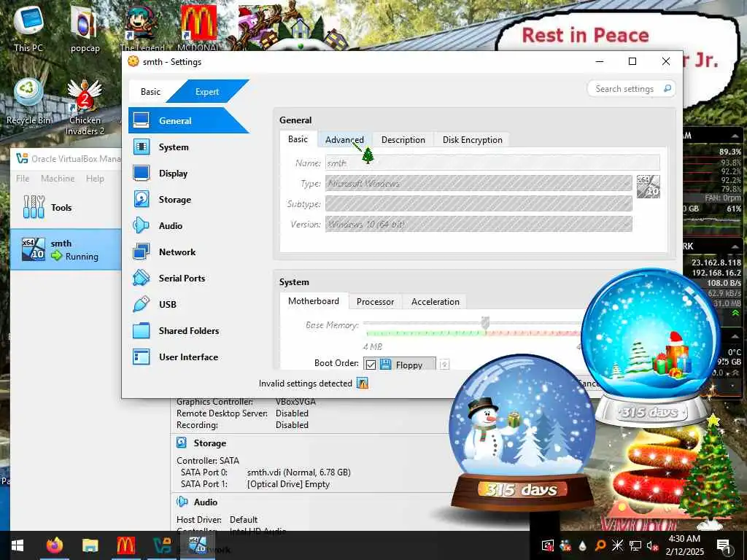Viewport: 747px width, 560px height.
Task: Click the muted volume tray icon
Action: click(x=652, y=545)
